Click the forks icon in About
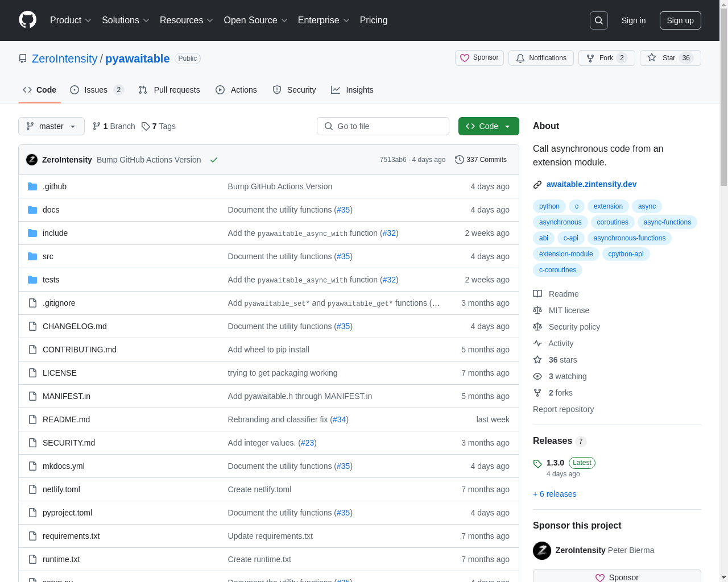 537,393
